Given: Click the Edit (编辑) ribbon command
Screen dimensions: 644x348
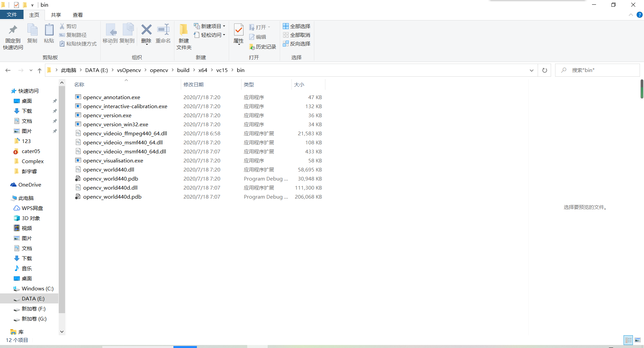Looking at the screenshot, I should point(258,37).
